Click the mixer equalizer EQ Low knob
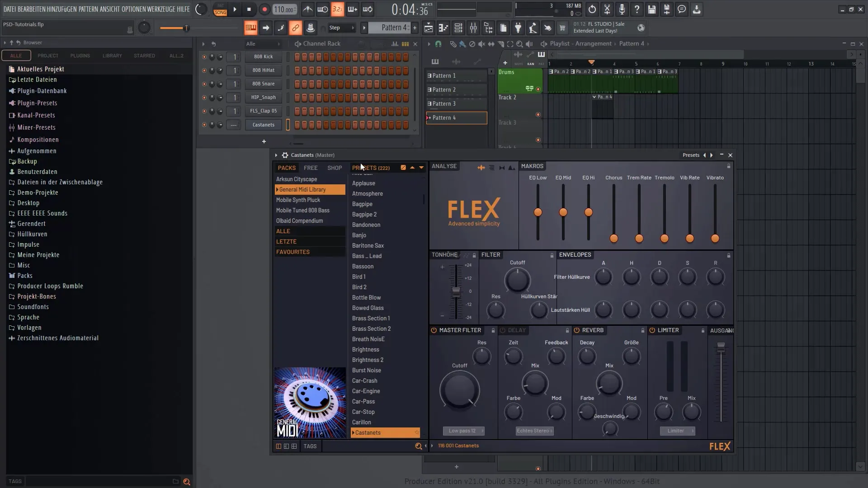The image size is (868, 488). [538, 213]
